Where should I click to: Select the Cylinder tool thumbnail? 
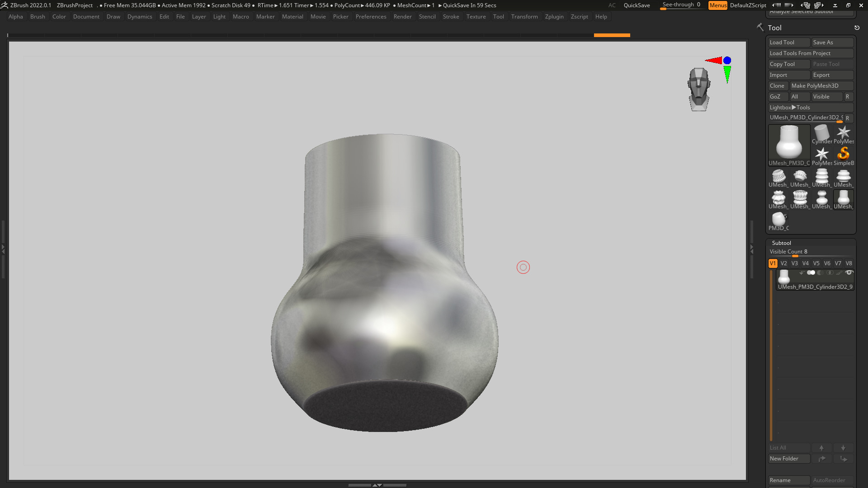click(821, 135)
